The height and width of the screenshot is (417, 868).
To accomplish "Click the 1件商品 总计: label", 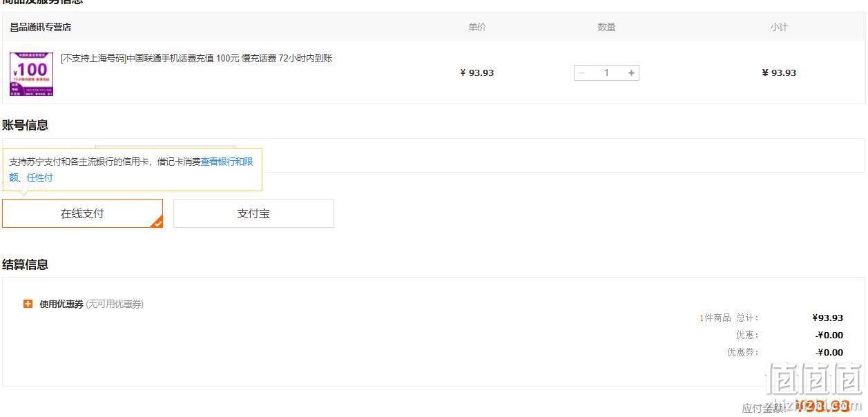I will (x=729, y=318).
